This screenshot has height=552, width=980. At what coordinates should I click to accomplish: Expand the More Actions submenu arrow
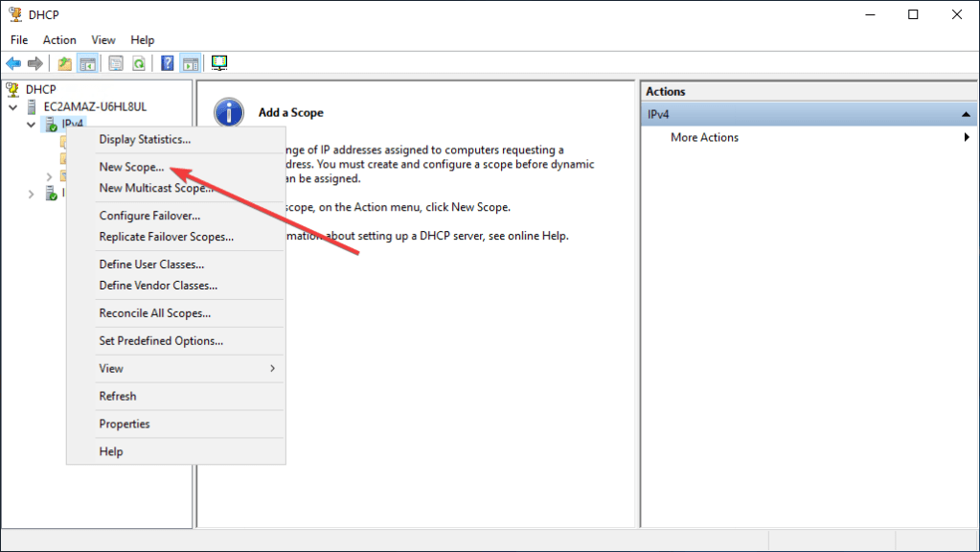[966, 138]
